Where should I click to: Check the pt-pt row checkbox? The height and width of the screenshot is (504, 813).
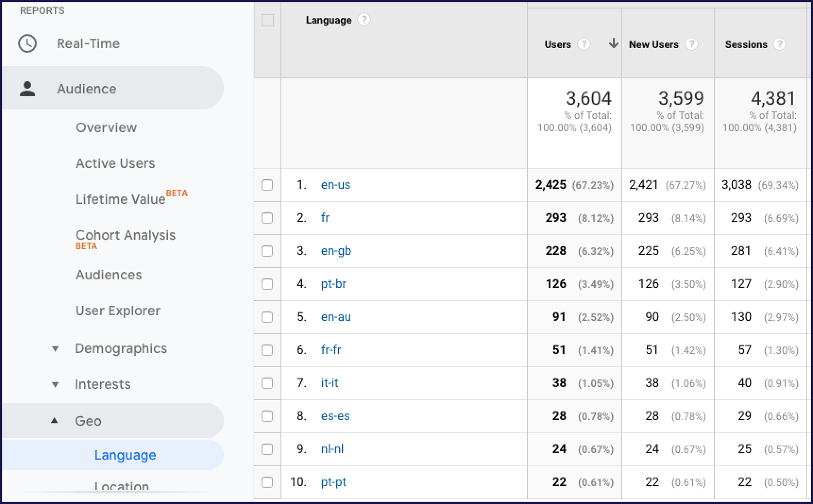(x=267, y=482)
